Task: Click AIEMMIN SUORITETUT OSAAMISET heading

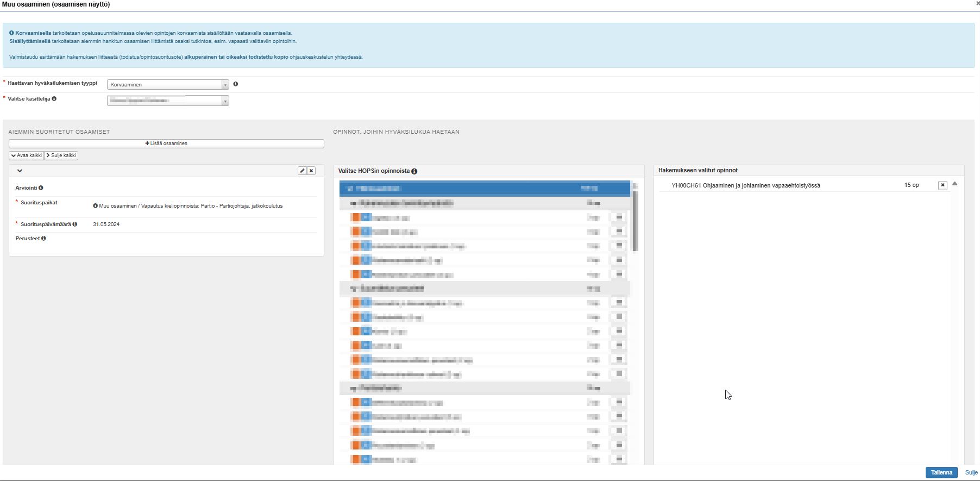Action: tap(59, 132)
